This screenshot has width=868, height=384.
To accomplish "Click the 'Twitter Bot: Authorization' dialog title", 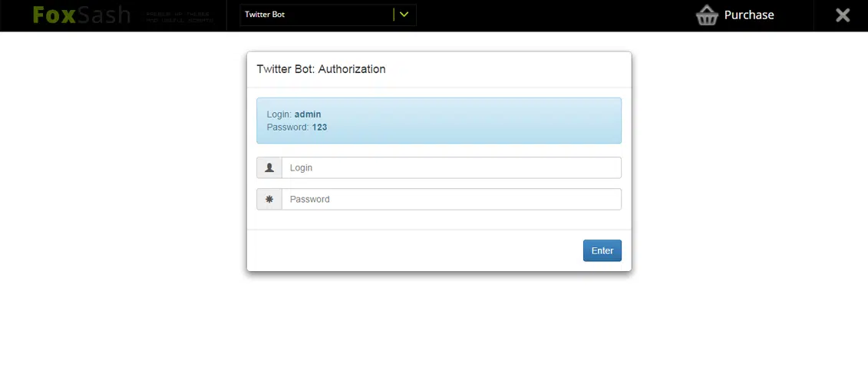I will click(321, 69).
